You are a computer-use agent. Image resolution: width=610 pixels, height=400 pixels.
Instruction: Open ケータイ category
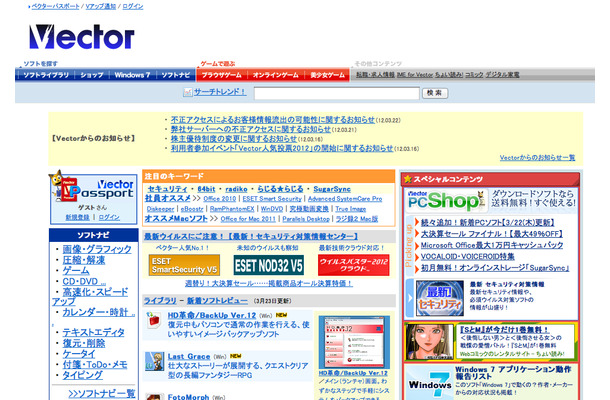[79, 354]
